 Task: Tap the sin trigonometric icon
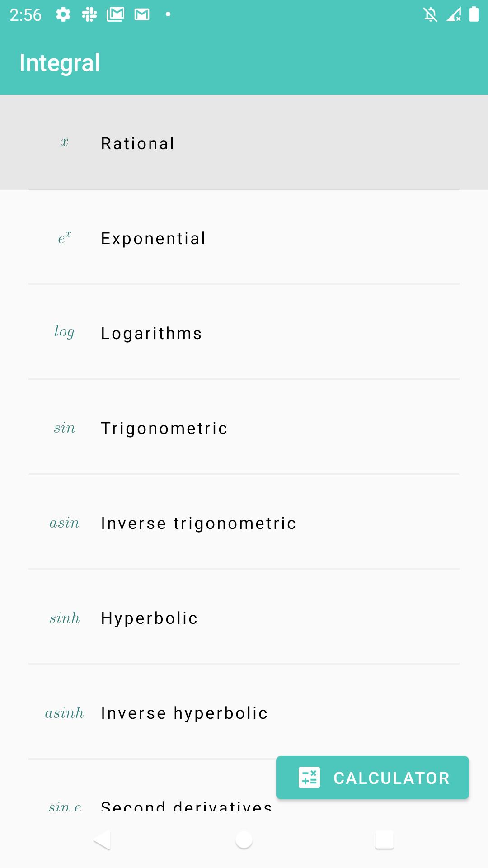pyautogui.click(x=64, y=428)
